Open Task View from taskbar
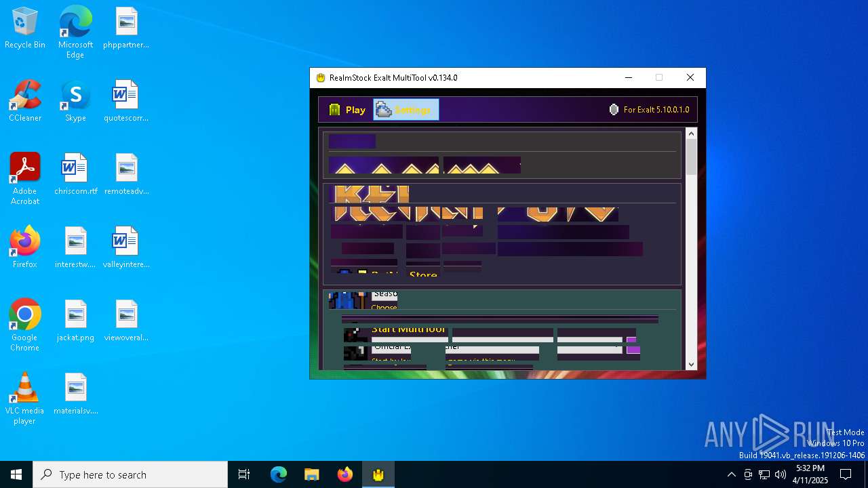The height and width of the screenshot is (488, 868). [244, 474]
